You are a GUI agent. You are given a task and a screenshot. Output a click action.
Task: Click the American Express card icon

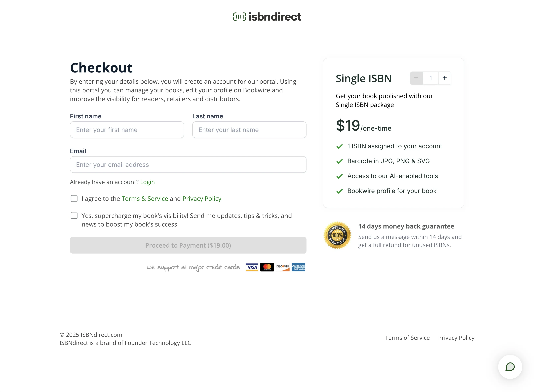point(298,267)
